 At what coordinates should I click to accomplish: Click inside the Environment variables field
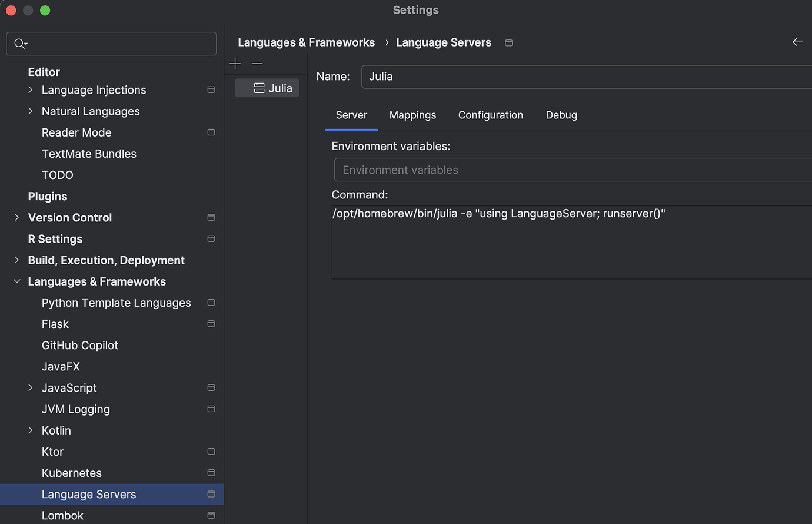click(x=530, y=170)
